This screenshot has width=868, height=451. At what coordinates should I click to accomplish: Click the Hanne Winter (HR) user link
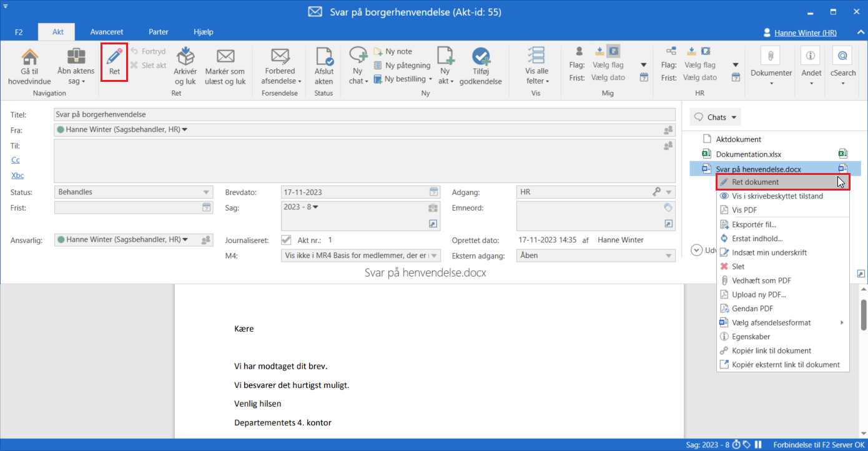tap(806, 32)
